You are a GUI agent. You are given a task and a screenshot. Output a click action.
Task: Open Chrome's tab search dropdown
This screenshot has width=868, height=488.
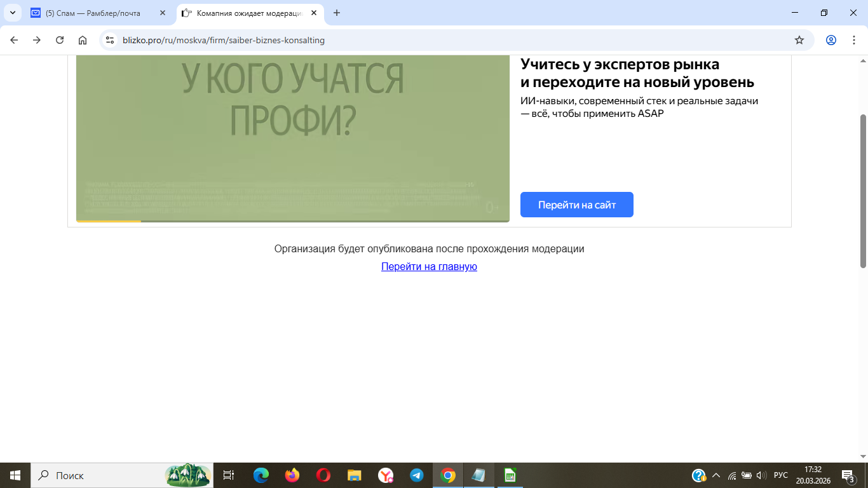(12, 13)
